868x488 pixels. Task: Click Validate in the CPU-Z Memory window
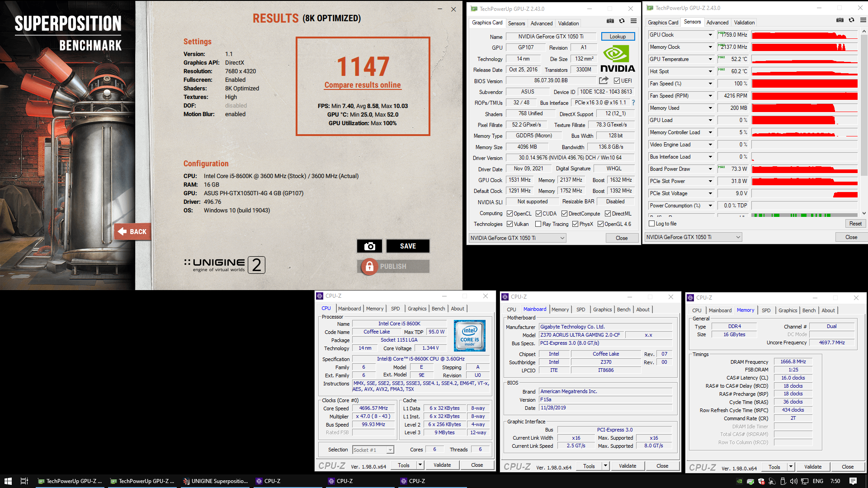(x=813, y=467)
